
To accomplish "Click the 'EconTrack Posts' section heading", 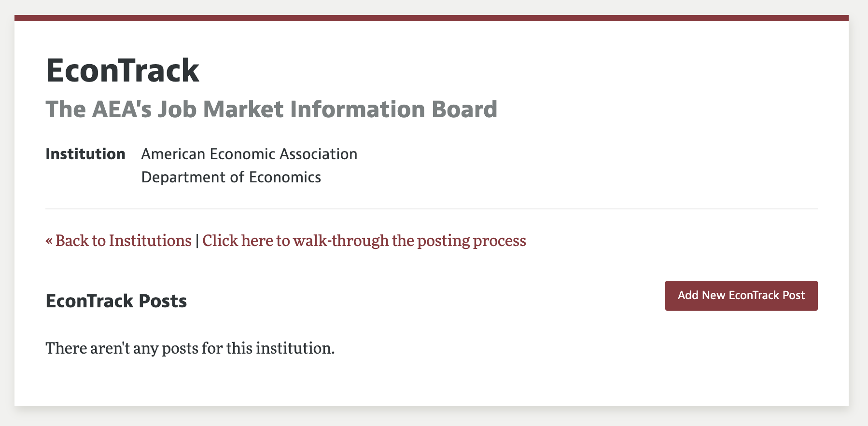I will pos(116,301).
